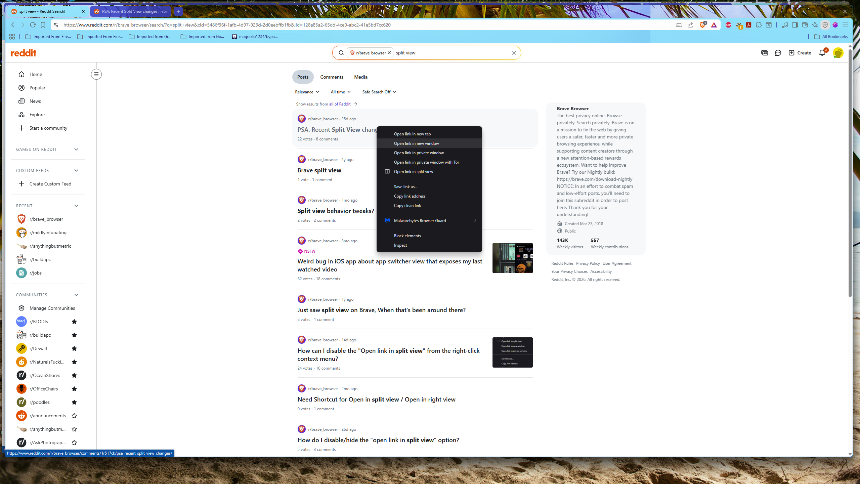Screen dimensions: 860x504
Task: Collapse the Communities section chevron
Action: pyautogui.click(x=76, y=295)
